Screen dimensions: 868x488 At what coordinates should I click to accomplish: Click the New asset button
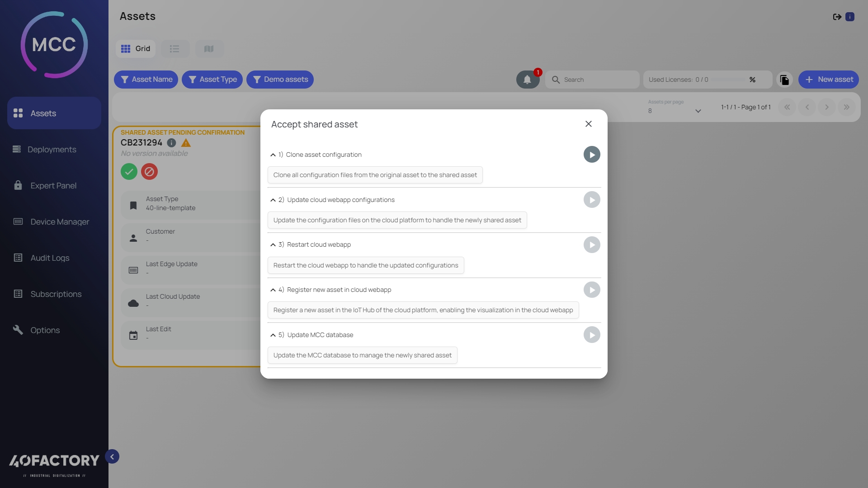click(x=828, y=80)
